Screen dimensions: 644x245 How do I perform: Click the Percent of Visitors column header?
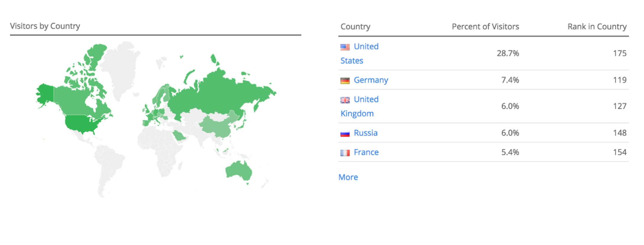coord(485,27)
